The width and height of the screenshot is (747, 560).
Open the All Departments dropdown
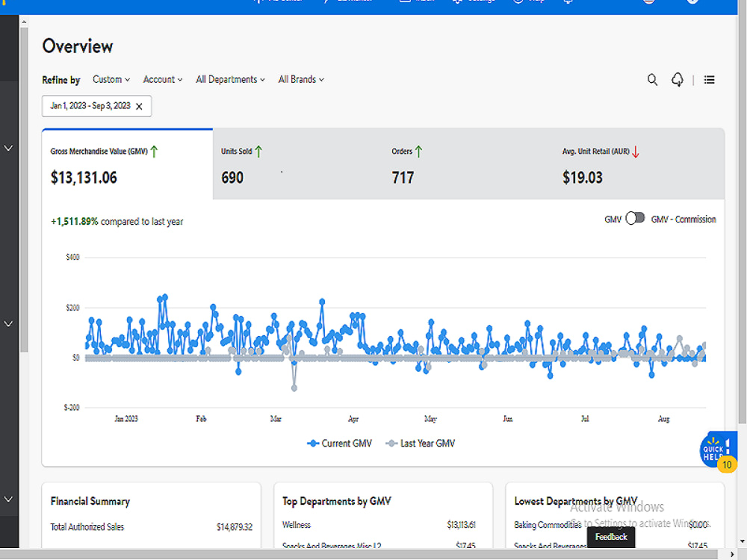(230, 80)
